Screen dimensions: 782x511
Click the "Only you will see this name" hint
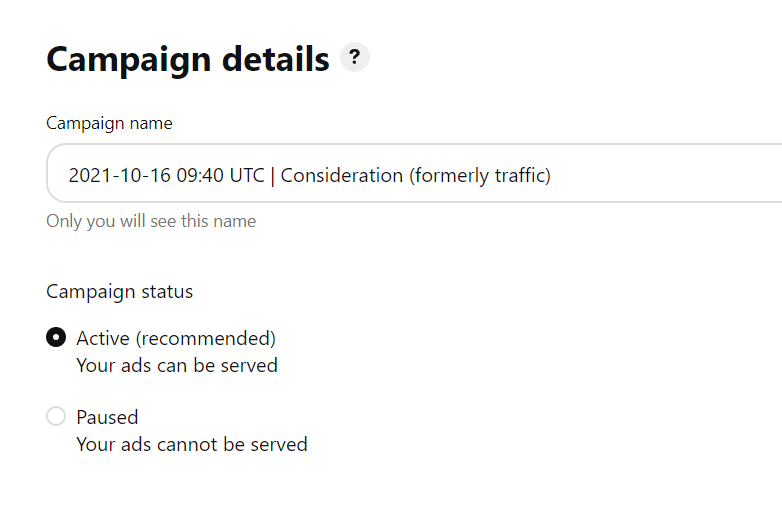(151, 221)
